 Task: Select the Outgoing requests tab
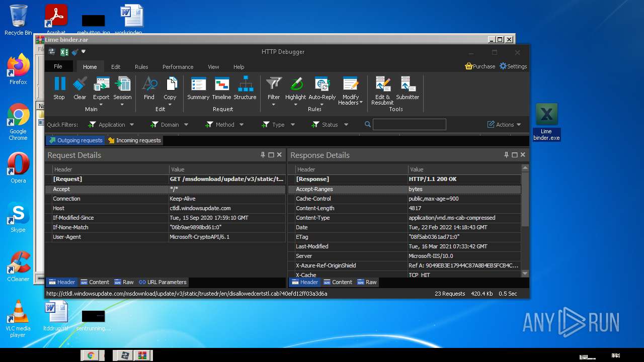(75, 140)
